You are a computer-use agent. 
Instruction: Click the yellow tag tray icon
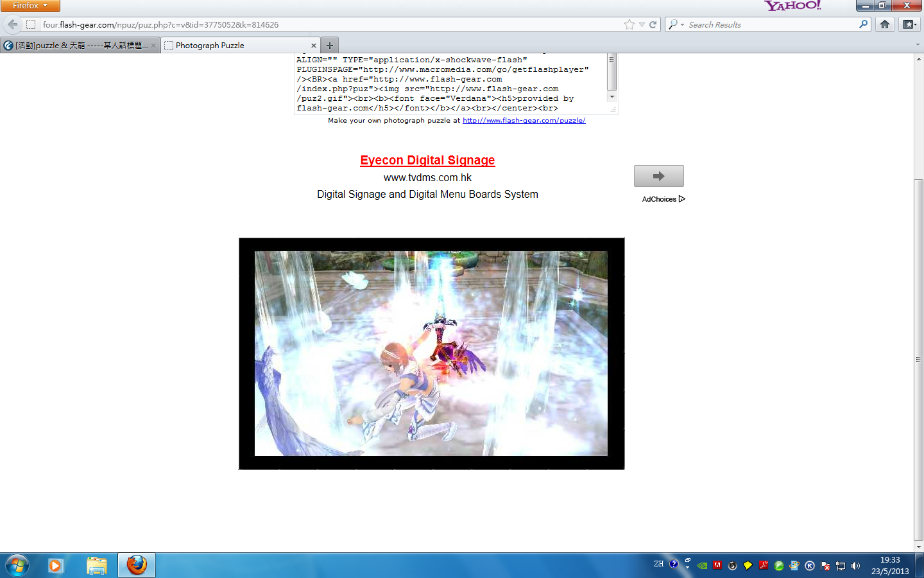coord(748,566)
